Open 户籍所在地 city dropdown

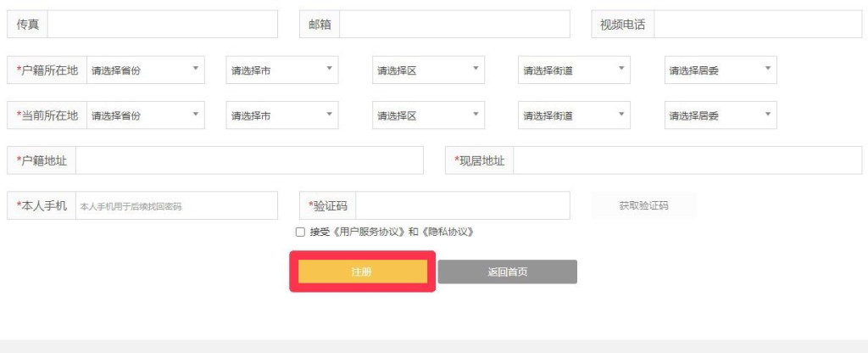pos(281,70)
